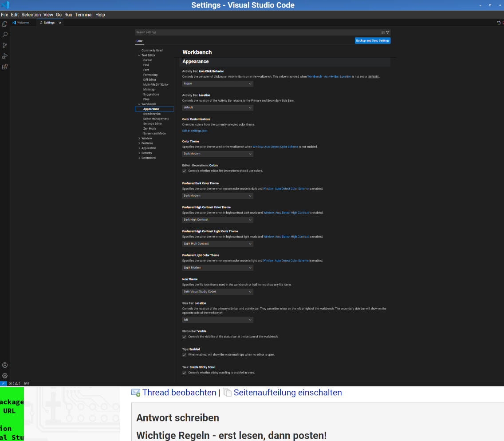Expand the Extensions settings section
The height and width of the screenshot is (441, 504).
(139, 158)
